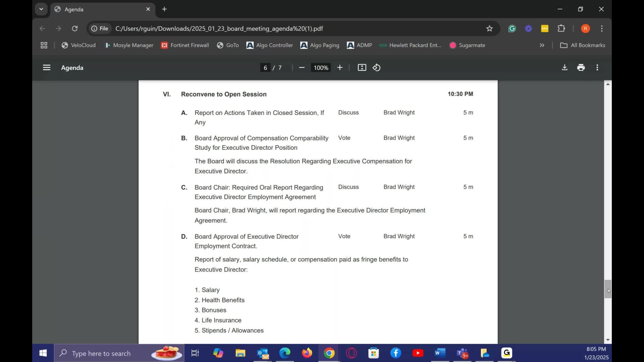Open the Chrome extensions puzzle icon

tap(561, 28)
